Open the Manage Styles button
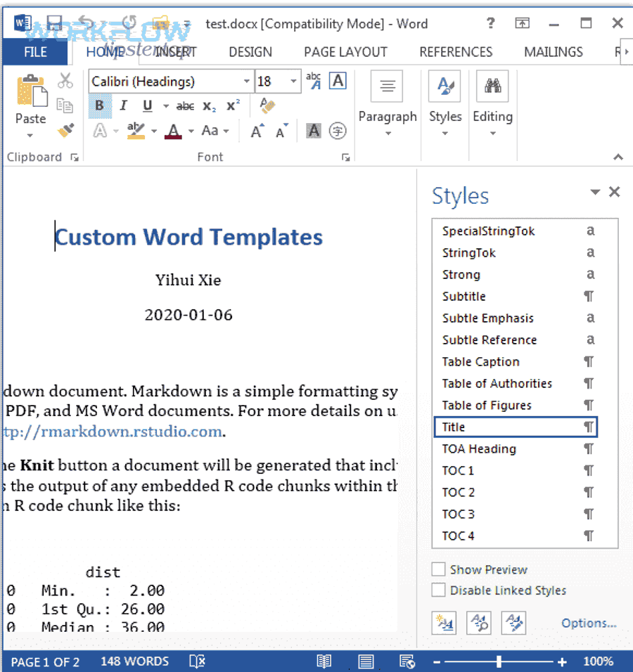 pos(513,623)
